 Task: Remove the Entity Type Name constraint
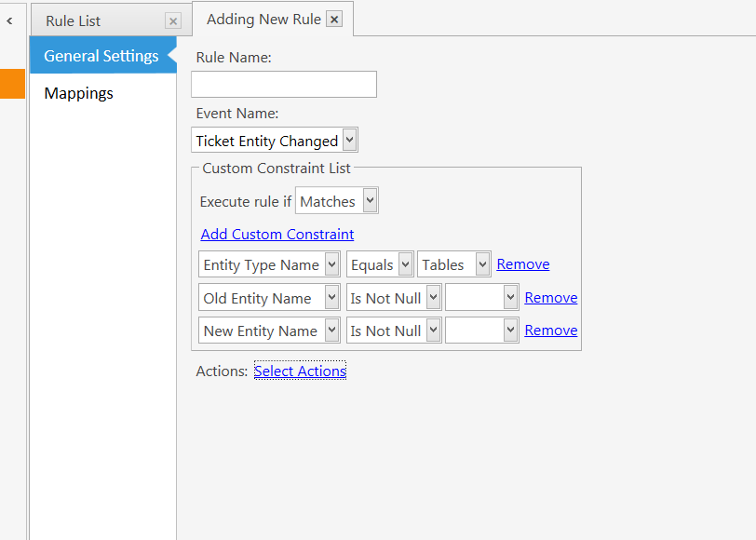523,264
